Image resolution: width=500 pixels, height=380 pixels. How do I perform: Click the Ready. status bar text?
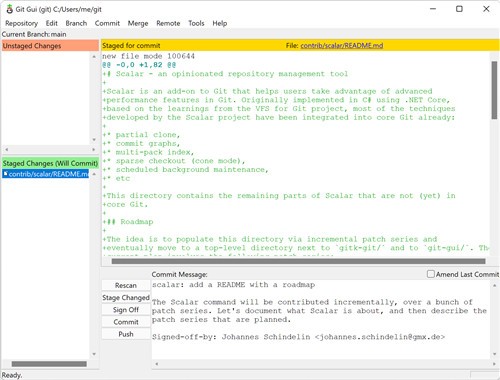pyautogui.click(x=12, y=375)
